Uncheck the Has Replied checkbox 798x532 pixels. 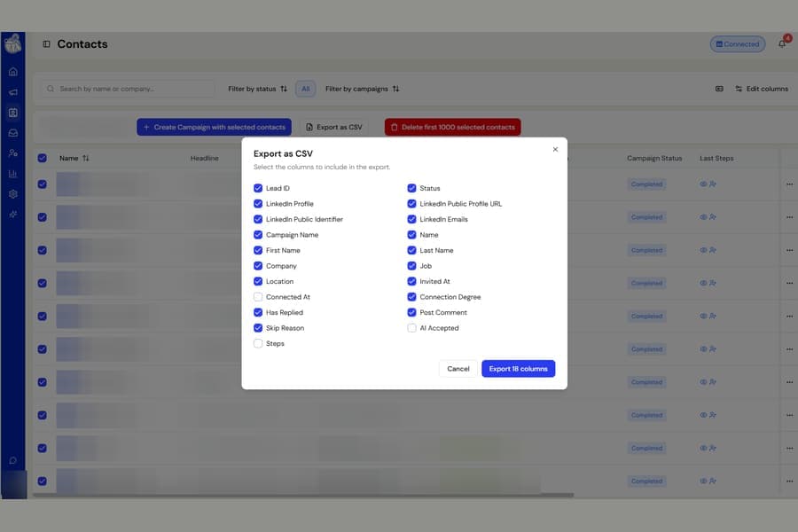pyautogui.click(x=258, y=313)
